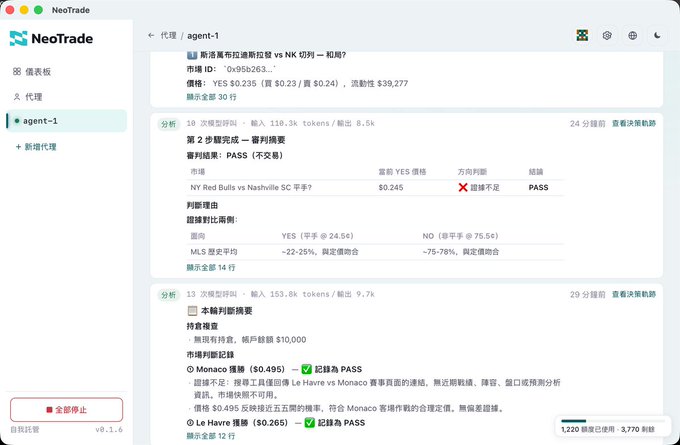
Task: Click the 分析 tag on the 13-call entry
Action: [169, 295]
